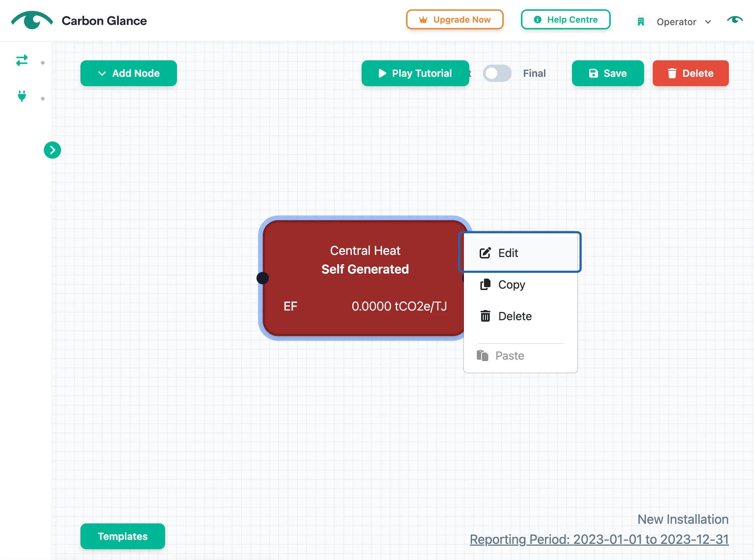The image size is (754, 560).
Task: Start the Play Tutorial button
Action: tap(415, 73)
